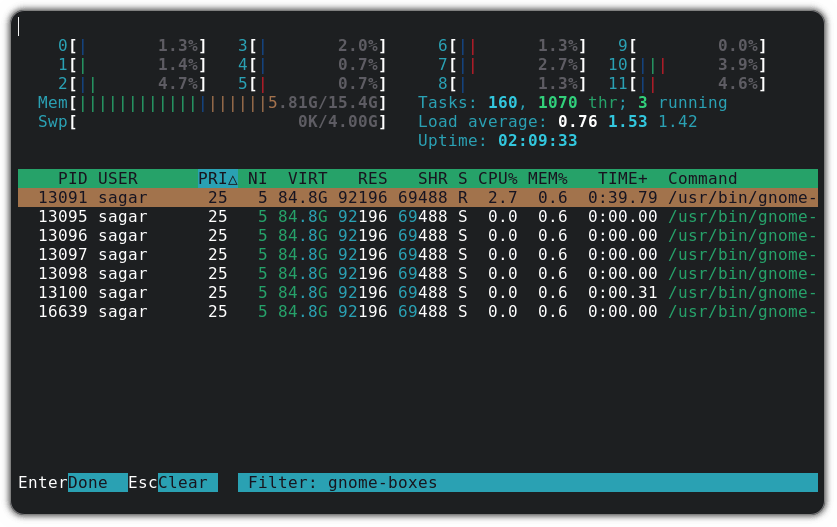Image resolution: width=837 pixels, height=527 pixels.
Task: Click the Load average readout
Action: coord(557,121)
